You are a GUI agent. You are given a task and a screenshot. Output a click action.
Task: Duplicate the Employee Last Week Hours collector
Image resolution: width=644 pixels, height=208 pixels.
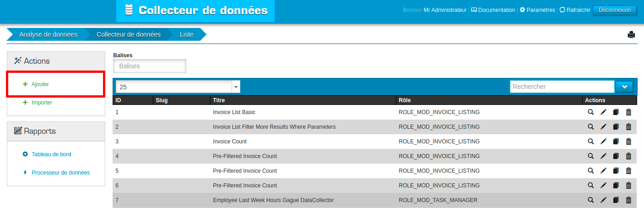click(616, 200)
